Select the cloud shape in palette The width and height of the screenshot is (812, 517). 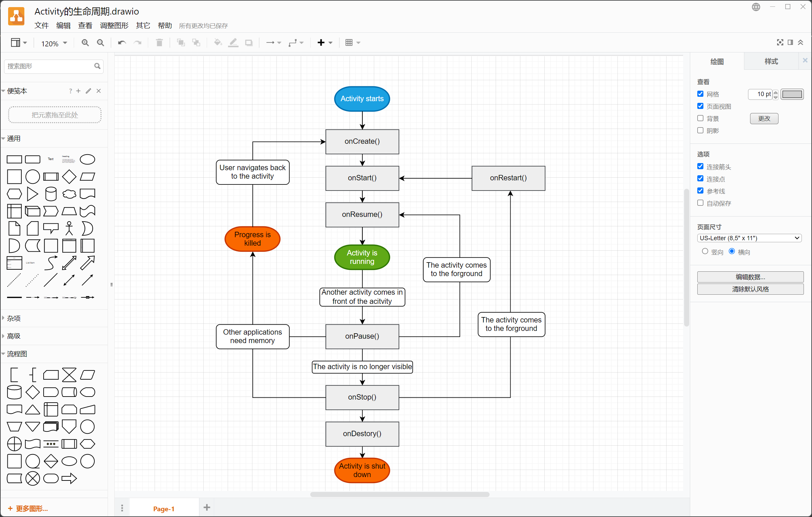click(x=69, y=194)
